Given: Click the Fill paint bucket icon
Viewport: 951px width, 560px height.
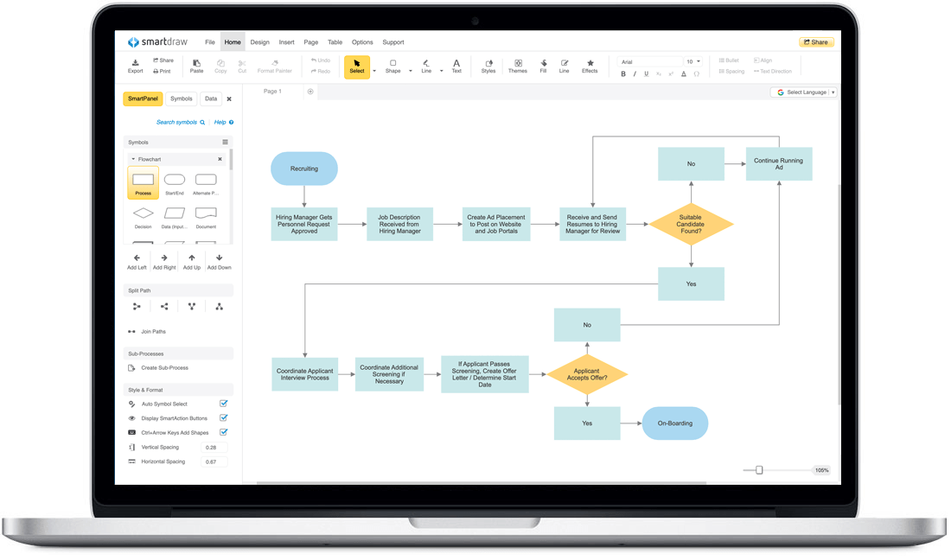Looking at the screenshot, I should pyautogui.click(x=544, y=66).
